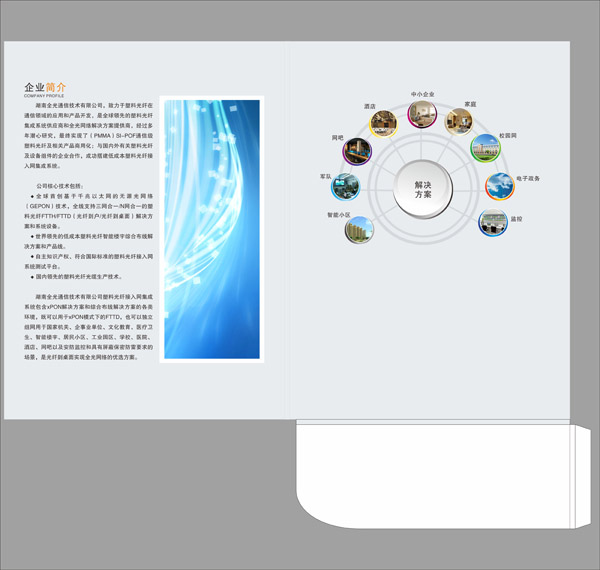Select the 电子政务 sky circular image
This screenshot has width=600, height=570.
click(x=500, y=186)
